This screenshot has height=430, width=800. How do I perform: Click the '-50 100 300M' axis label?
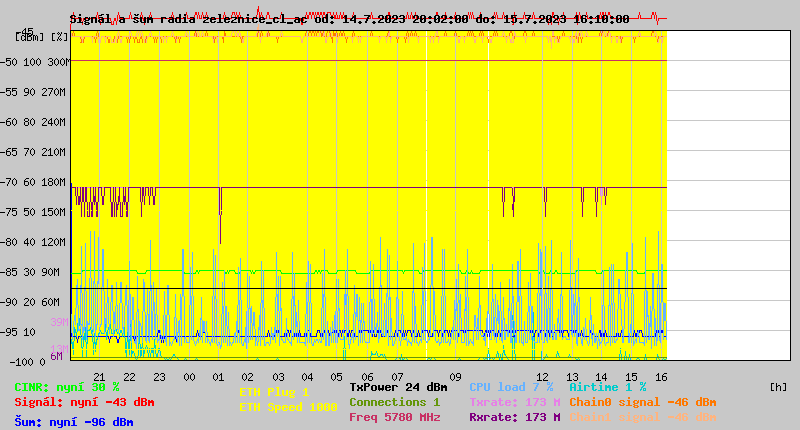pyautogui.click(x=35, y=62)
